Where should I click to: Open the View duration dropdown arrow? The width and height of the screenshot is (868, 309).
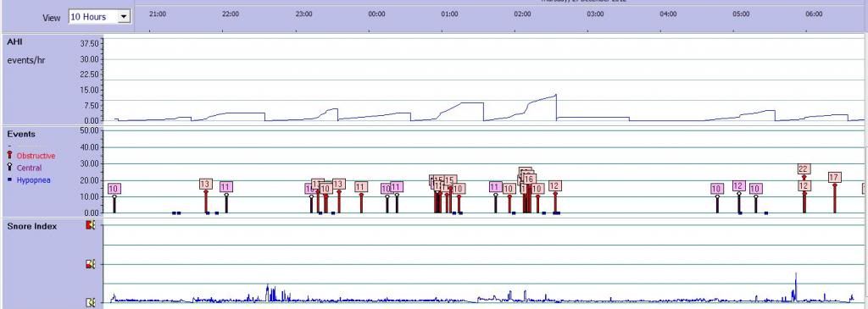tap(124, 17)
